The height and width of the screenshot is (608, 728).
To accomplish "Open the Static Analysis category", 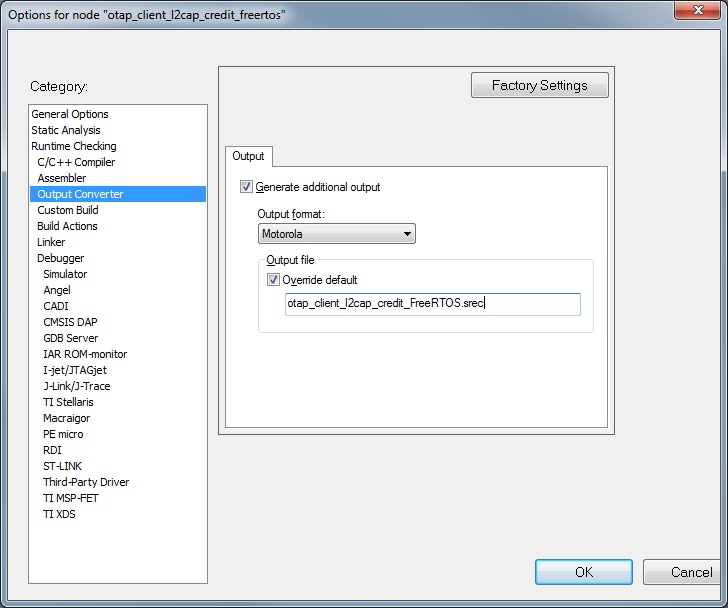I will [66, 130].
